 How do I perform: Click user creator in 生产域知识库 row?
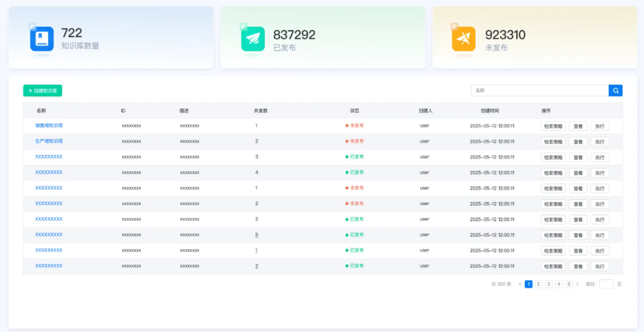click(425, 141)
